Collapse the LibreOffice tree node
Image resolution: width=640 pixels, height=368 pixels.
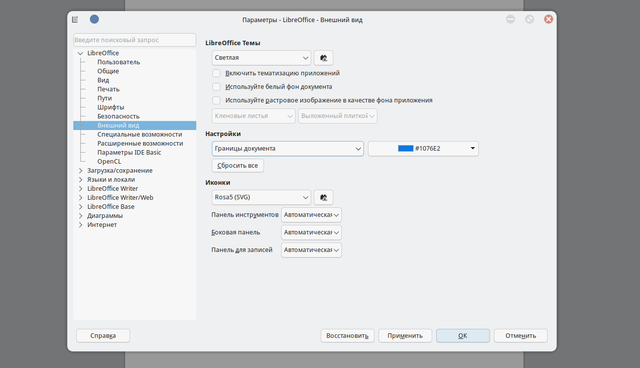click(80, 53)
